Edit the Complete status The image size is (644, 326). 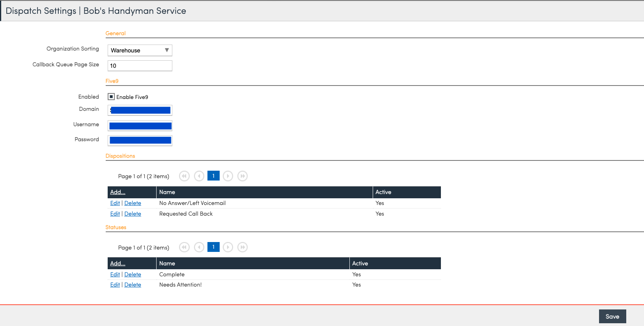(115, 274)
